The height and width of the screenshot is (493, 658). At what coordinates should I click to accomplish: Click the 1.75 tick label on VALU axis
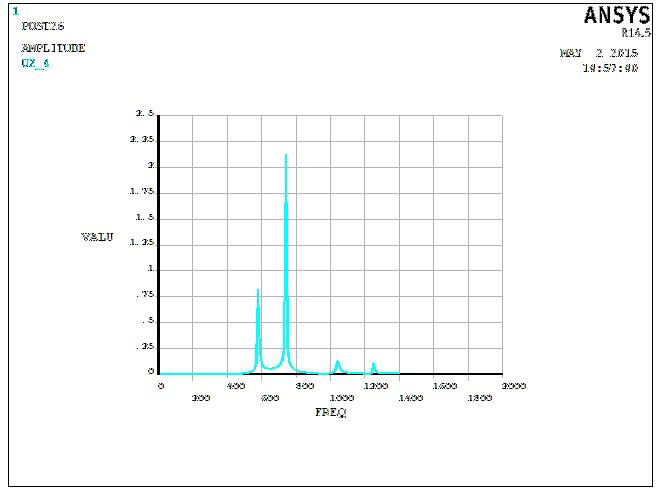[142, 191]
